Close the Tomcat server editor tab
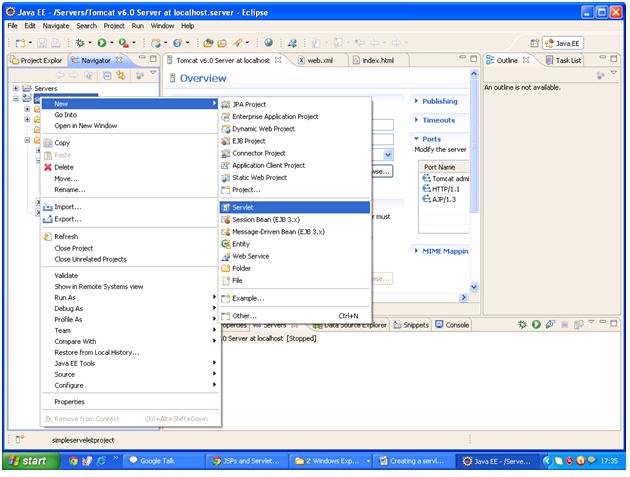This screenshot has height=477, width=630. point(278,60)
